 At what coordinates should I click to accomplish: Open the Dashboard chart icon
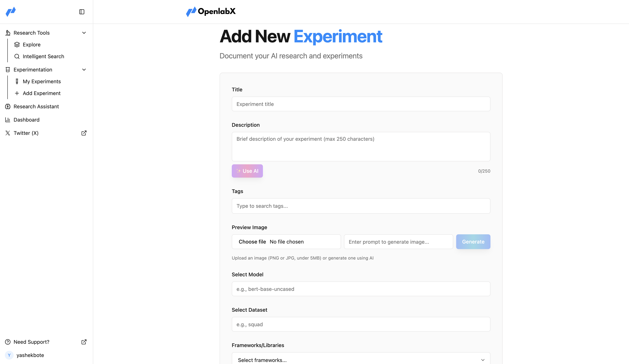click(8, 120)
